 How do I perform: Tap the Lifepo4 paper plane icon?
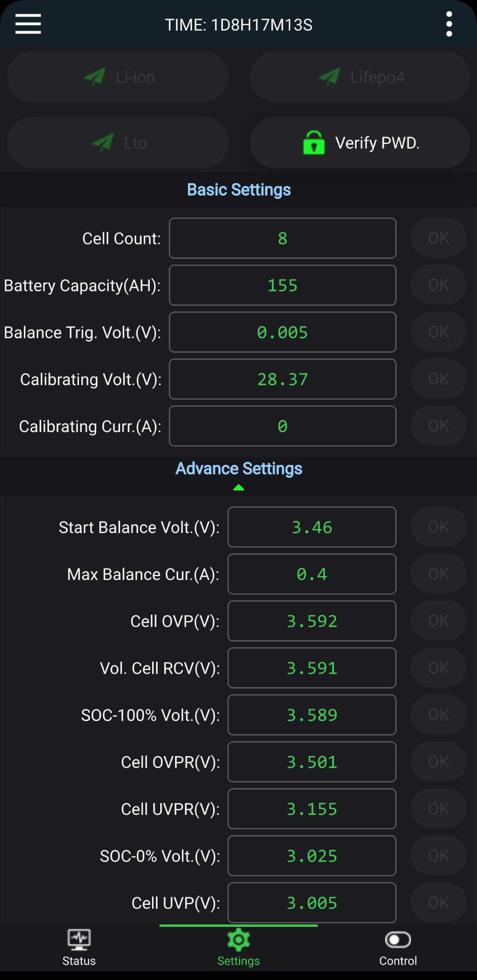point(329,77)
